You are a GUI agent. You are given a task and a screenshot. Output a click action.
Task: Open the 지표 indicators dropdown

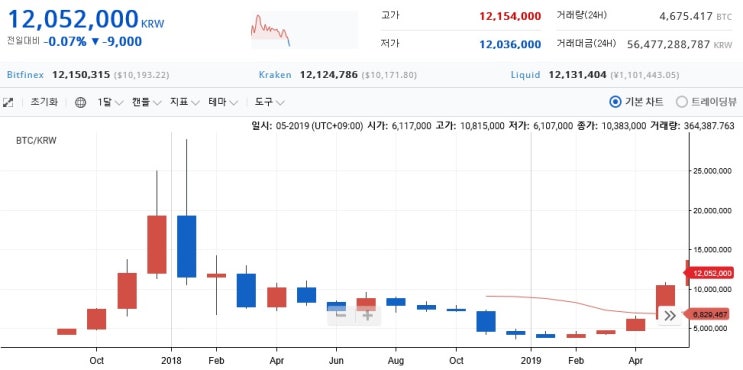tap(185, 102)
